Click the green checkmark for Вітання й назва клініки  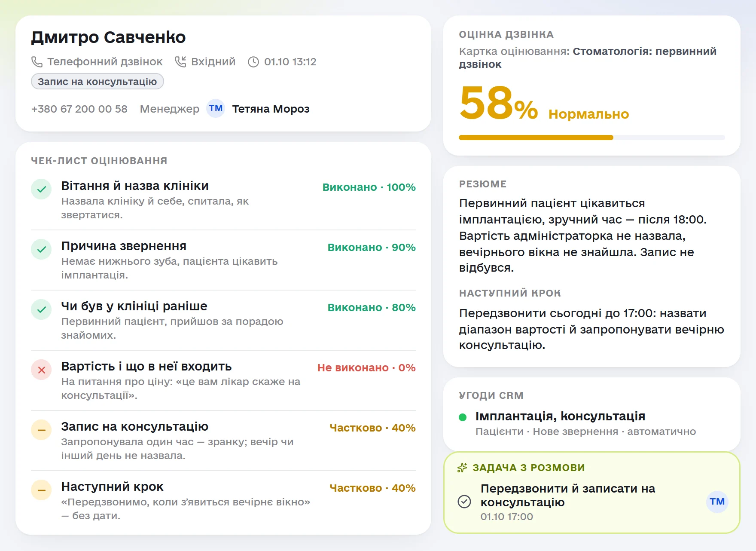coord(41,189)
